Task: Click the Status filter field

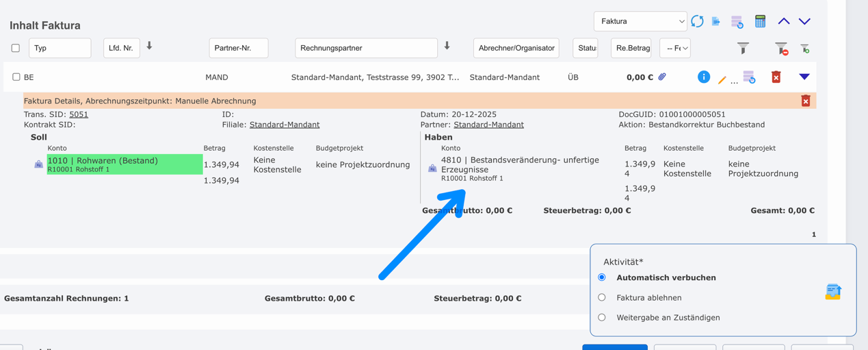Action: (586, 48)
